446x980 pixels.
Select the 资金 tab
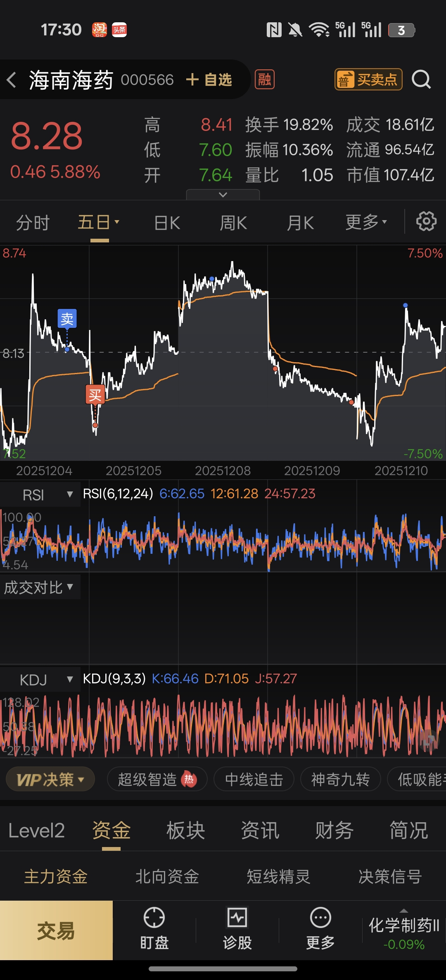click(111, 830)
